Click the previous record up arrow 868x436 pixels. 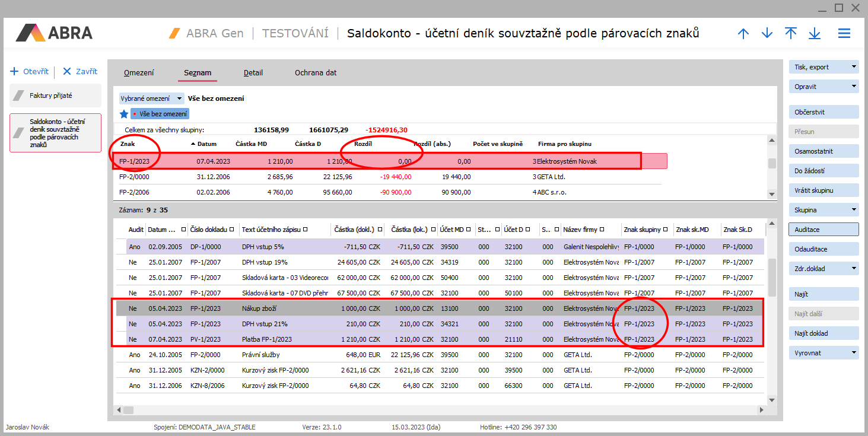pos(743,34)
